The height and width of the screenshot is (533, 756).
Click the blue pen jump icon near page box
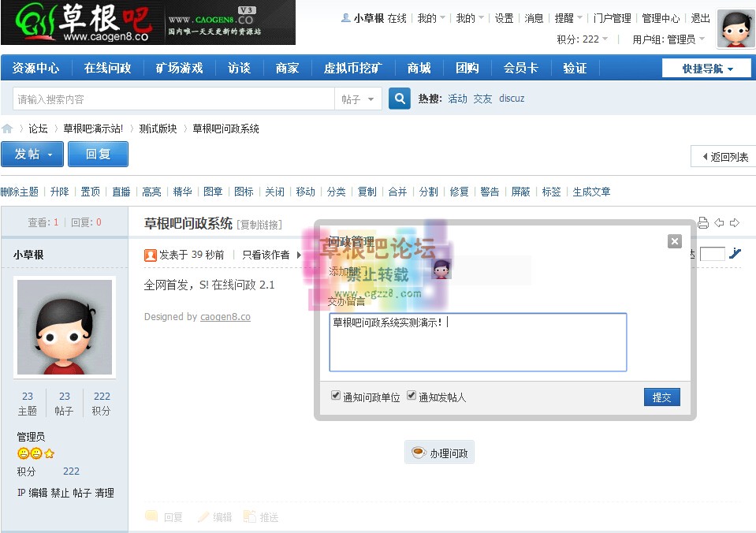736,253
